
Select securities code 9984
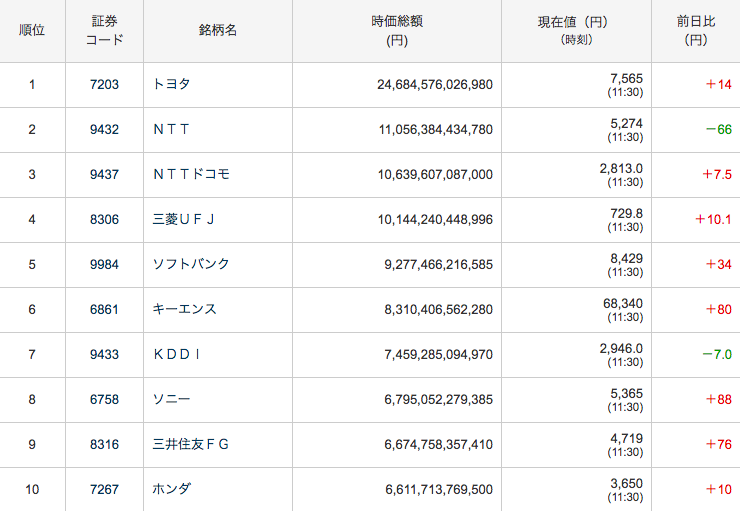point(104,264)
